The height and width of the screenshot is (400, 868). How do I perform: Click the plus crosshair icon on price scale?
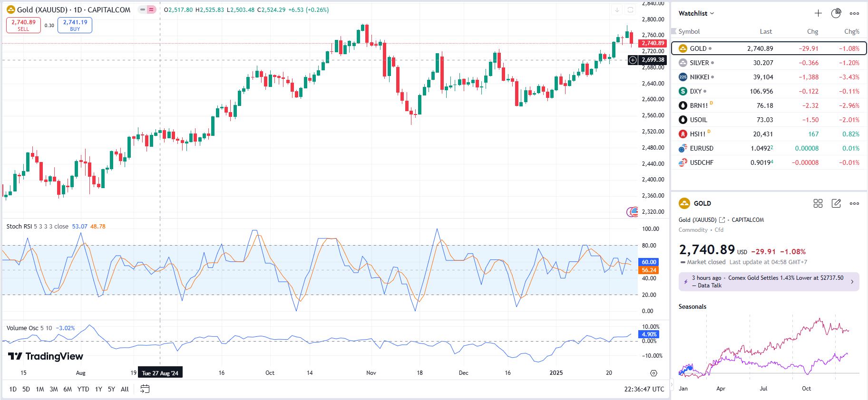click(x=633, y=60)
